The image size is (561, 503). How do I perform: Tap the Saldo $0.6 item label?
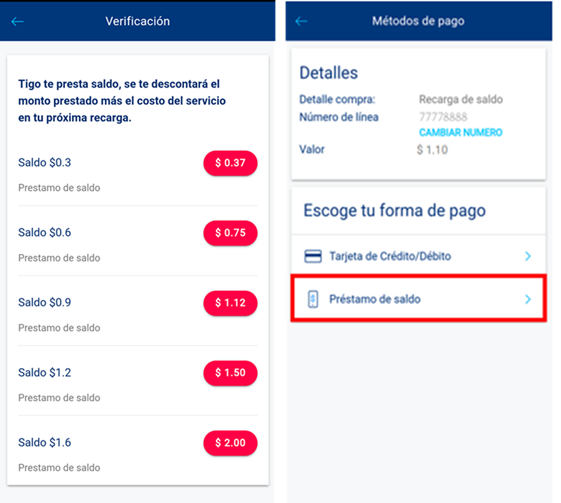[45, 233]
